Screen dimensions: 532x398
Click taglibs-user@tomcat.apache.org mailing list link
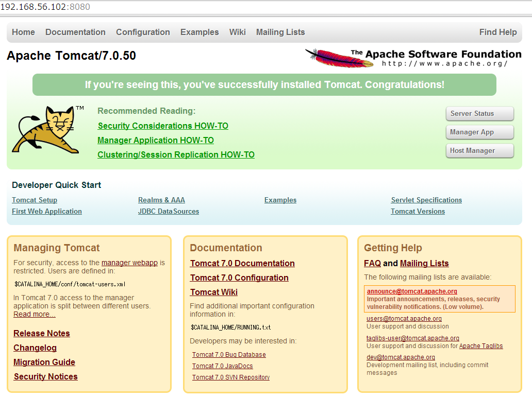pos(413,338)
